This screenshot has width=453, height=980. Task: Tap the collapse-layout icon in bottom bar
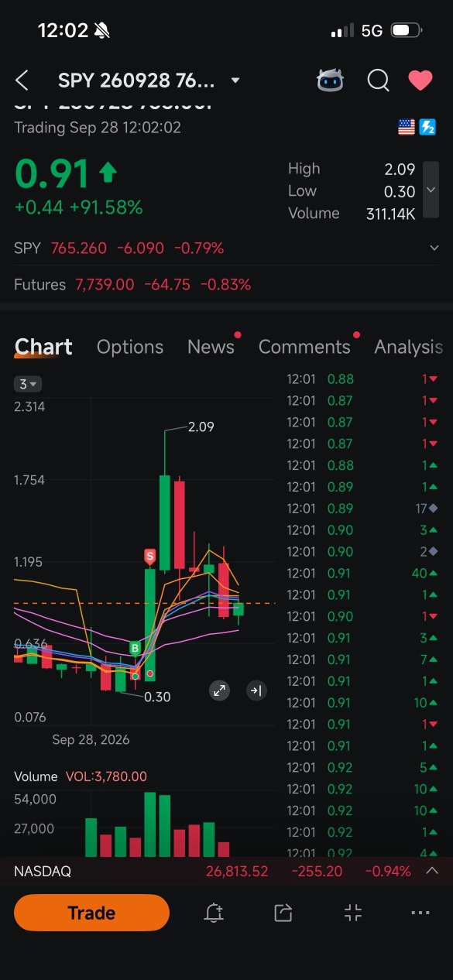point(353,913)
